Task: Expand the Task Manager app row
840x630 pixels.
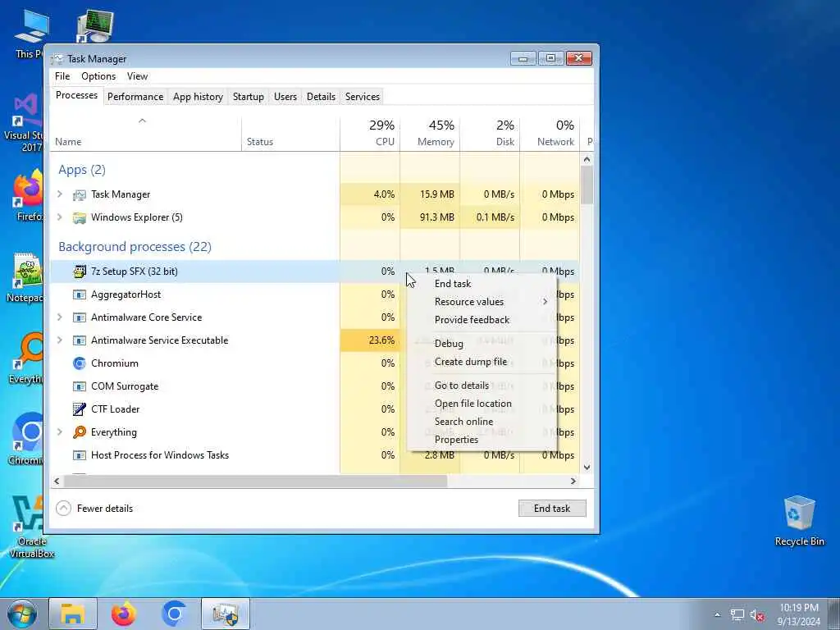Action: 60,194
